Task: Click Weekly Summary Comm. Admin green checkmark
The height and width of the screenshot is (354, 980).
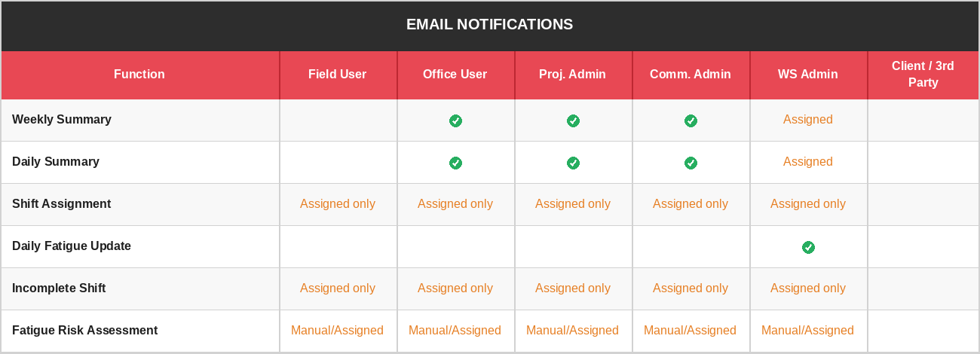Action: point(691,121)
